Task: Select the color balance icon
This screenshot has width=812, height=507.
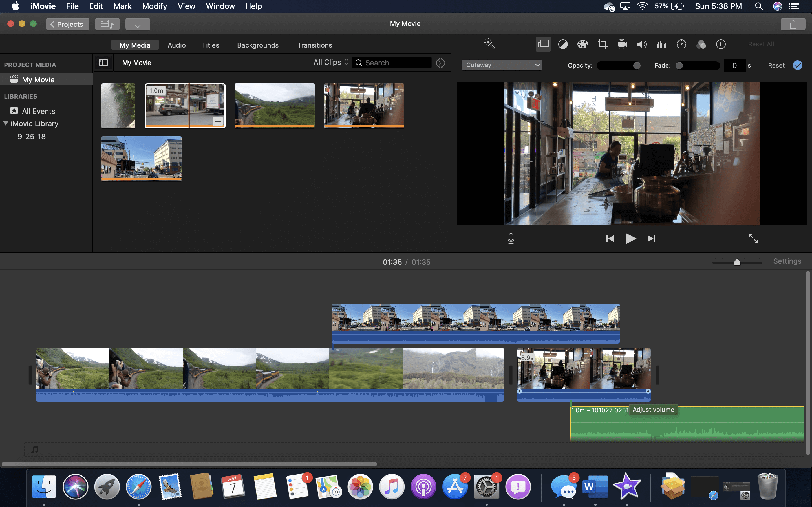Action: (562, 44)
